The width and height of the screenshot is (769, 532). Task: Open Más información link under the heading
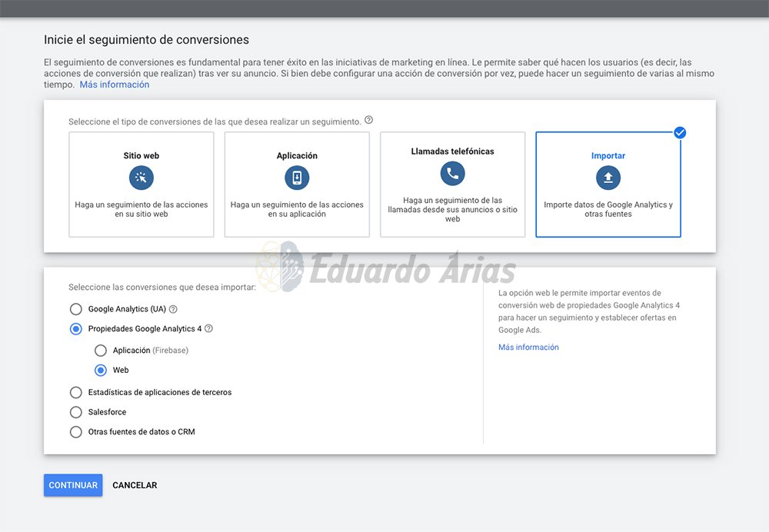[115, 85]
